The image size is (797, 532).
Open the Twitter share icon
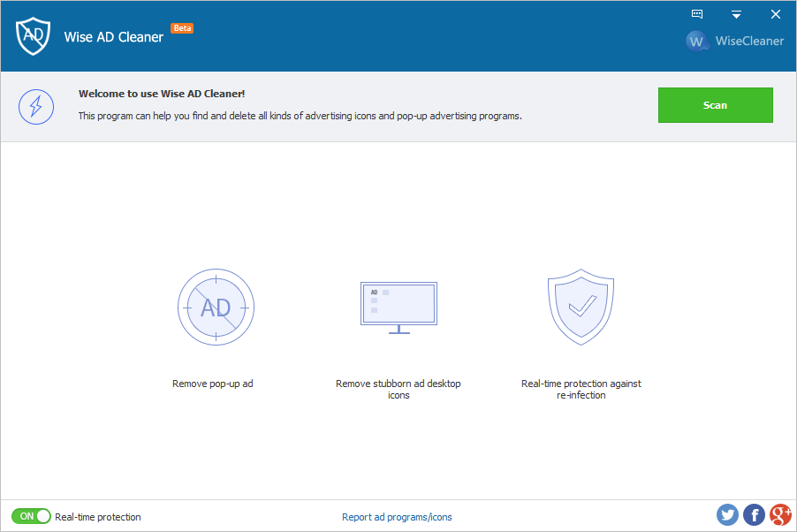[727, 514]
